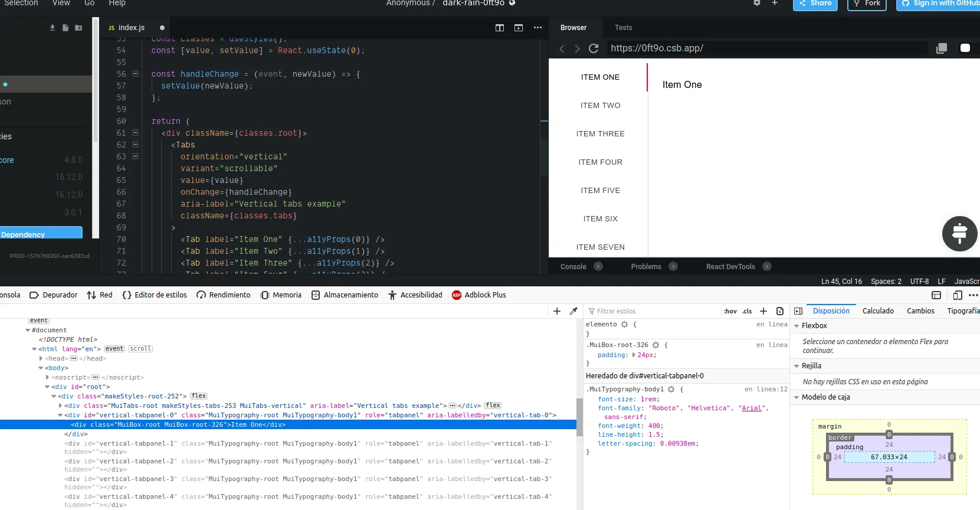Toggle the :hov pseudo-class panel
This screenshot has width=980, height=510.
point(730,311)
